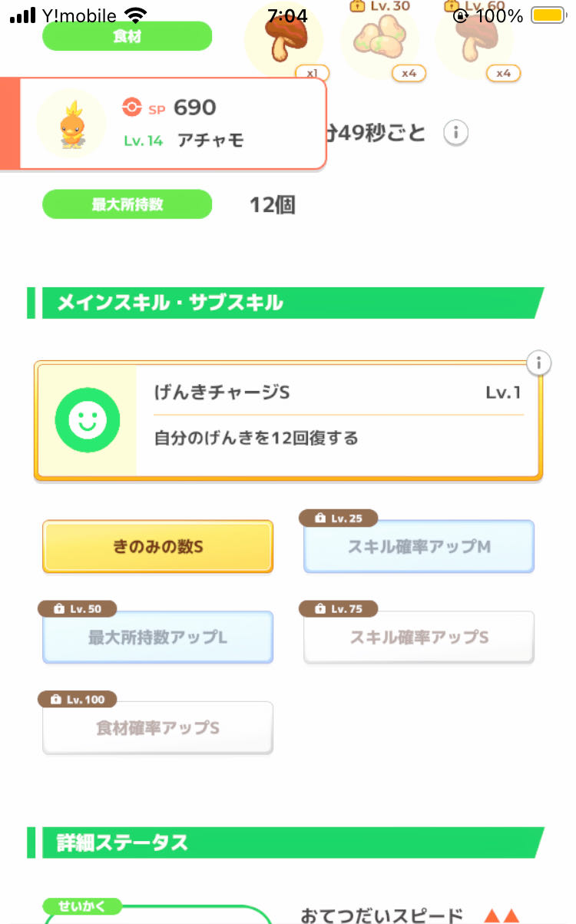Select the きのみの数S sub skill

click(x=157, y=546)
